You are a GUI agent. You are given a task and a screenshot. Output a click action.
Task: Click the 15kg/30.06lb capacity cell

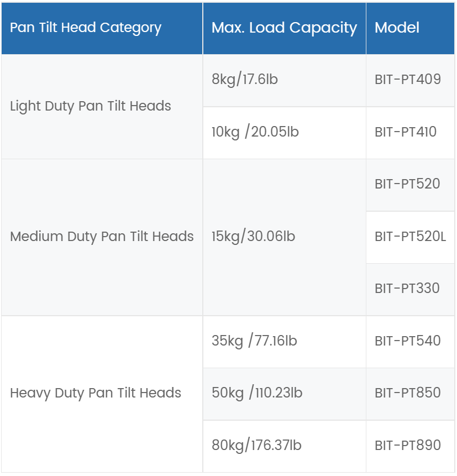[285, 237]
